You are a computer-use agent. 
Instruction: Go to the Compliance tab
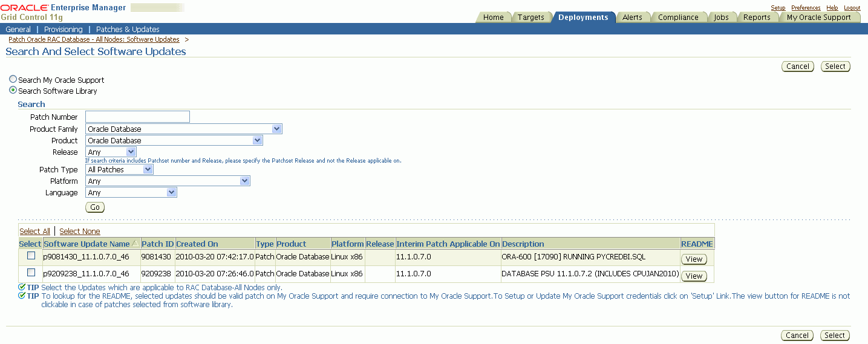678,18
